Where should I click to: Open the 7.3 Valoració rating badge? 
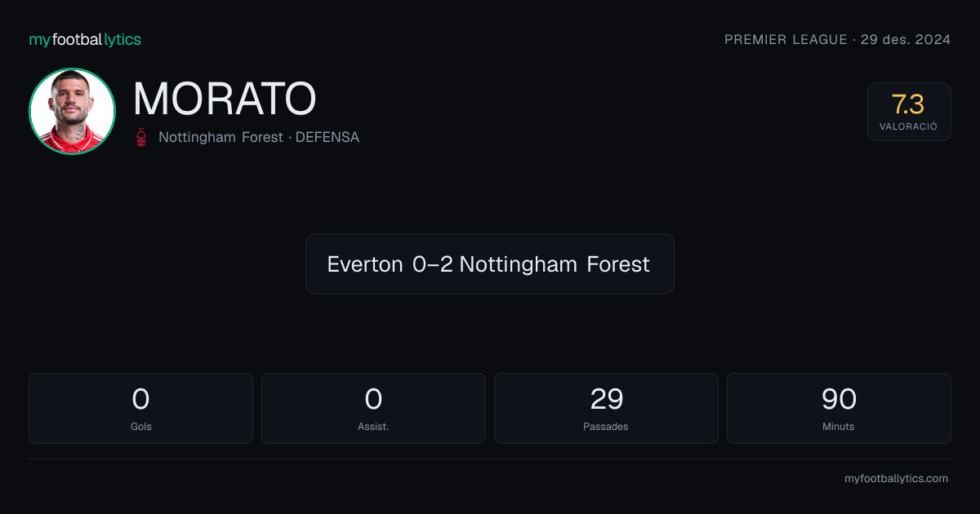[x=909, y=112]
